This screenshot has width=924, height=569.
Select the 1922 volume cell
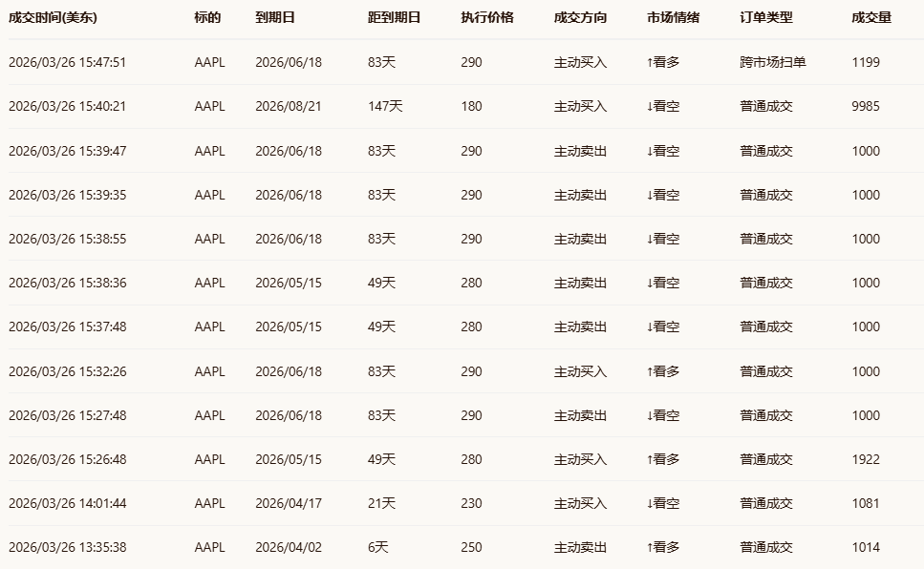tap(866, 459)
